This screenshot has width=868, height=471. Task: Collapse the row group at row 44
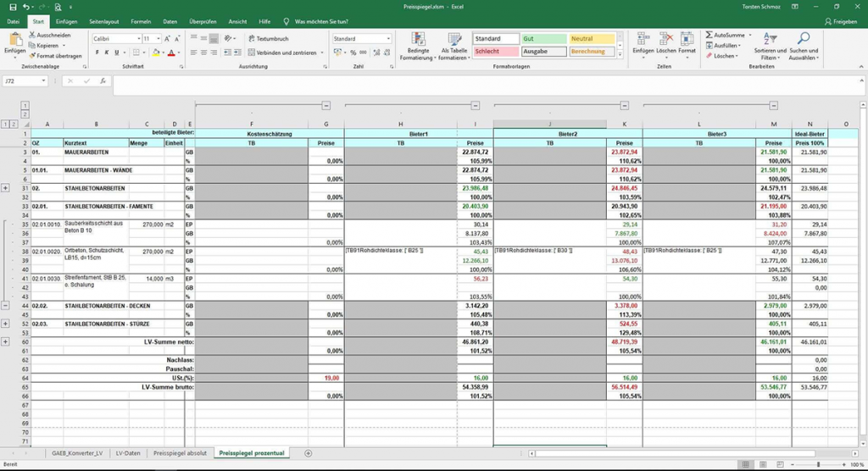pos(6,306)
